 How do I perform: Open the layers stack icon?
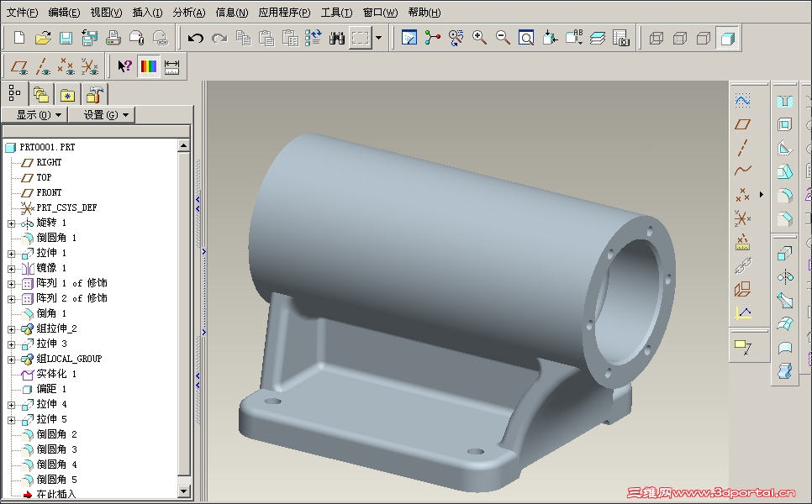tap(598, 38)
